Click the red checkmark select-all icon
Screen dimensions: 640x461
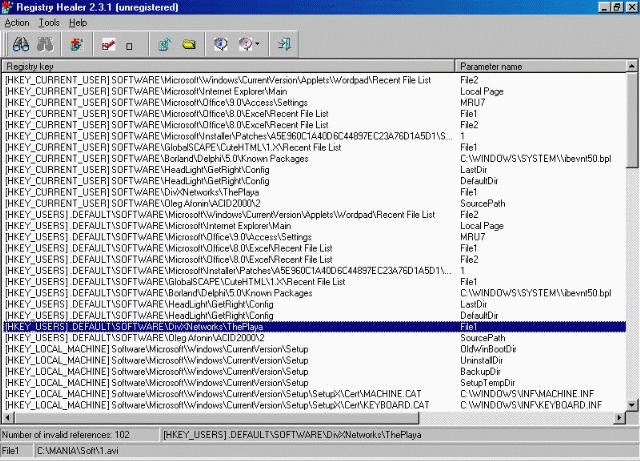click(108, 45)
